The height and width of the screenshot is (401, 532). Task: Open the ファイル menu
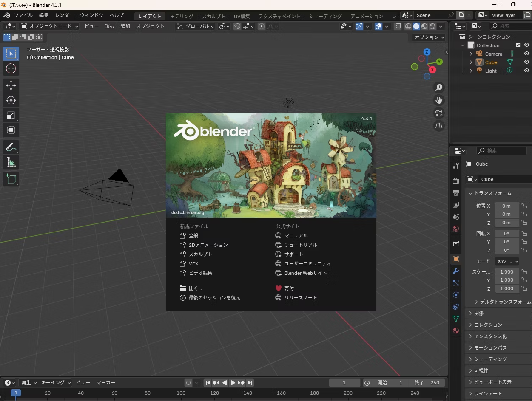click(23, 15)
